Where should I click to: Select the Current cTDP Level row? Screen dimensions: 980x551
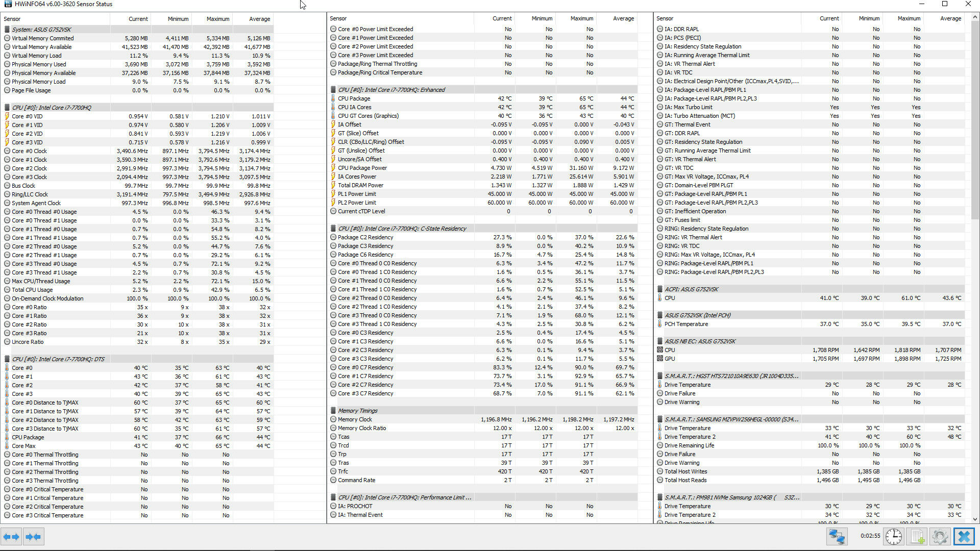483,211
